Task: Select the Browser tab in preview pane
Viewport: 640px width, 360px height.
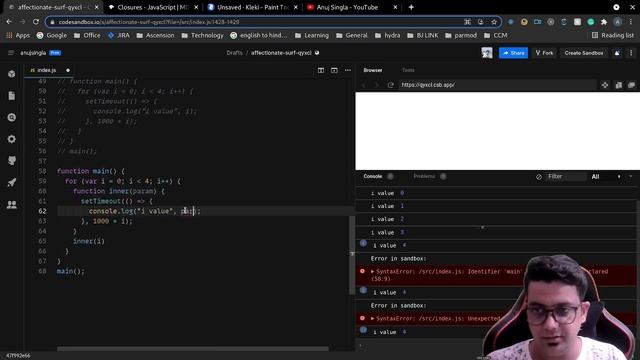Action: [373, 70]
